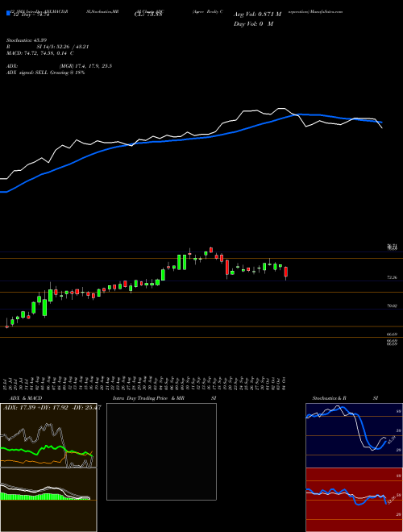Click the RSI 14/3 value line
The image size is (403, 532).
[x=48, y=48]
